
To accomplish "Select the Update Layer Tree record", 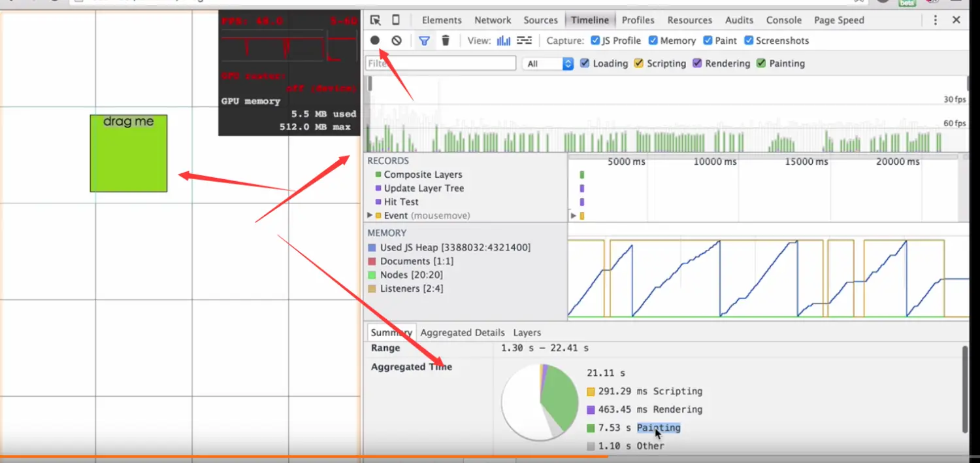I will pyautogui.click(x=424, y=188).
